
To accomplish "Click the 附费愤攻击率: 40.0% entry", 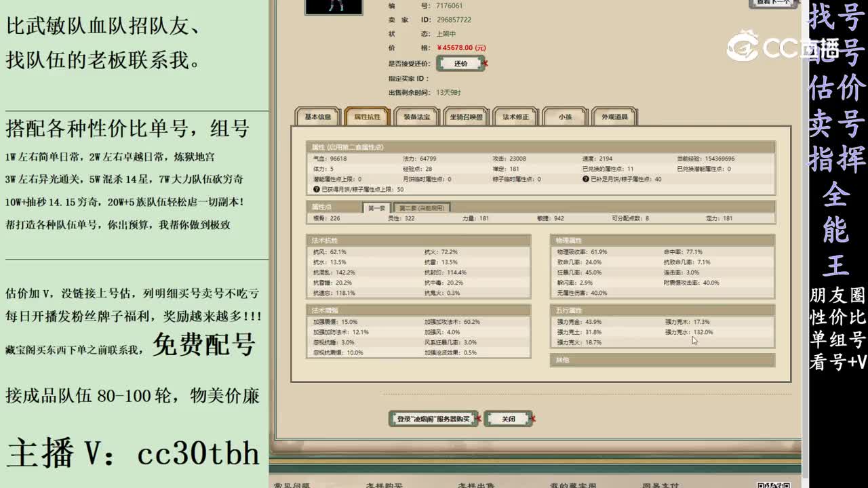I will 692,283.
